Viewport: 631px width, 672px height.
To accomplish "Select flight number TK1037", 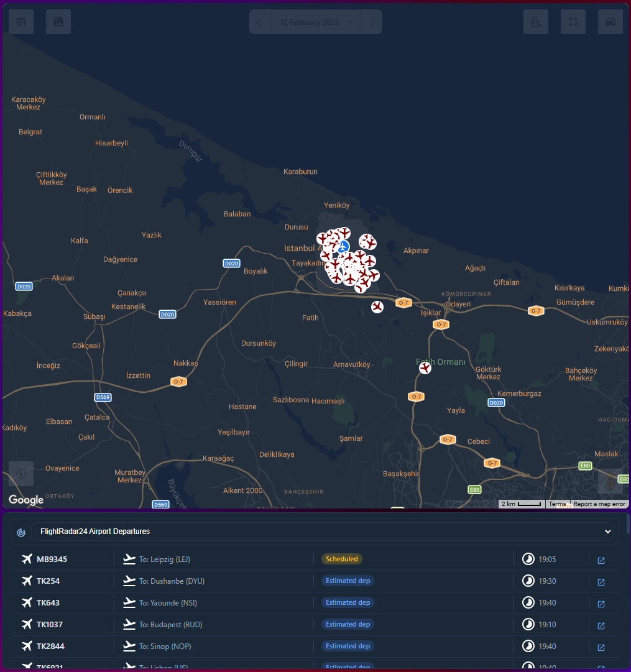I will click(50, 625).
